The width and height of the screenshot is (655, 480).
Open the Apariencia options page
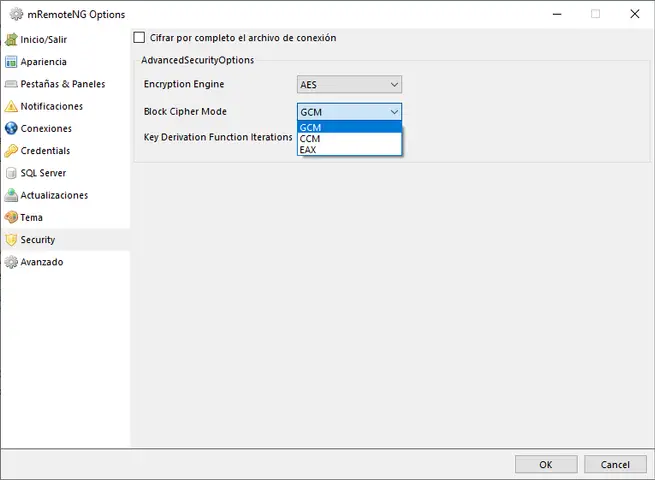[66, 62]
